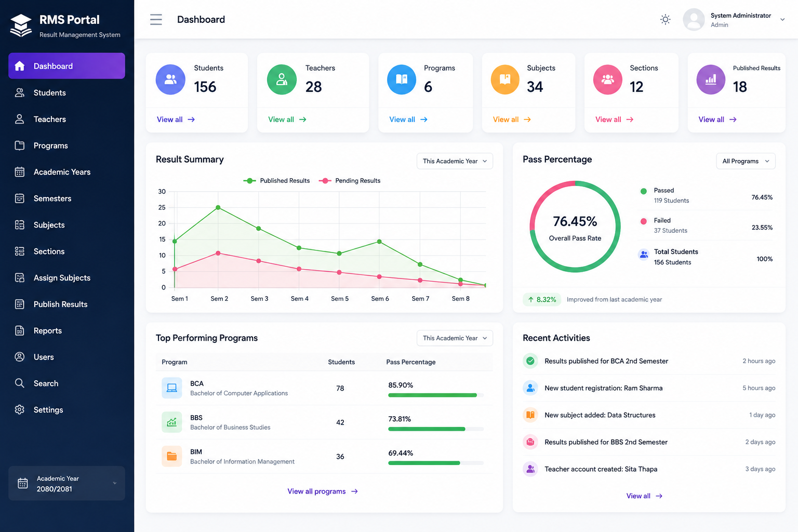The width and height of the screenshot is (798, 532).
Task: Click the BCA laptop program icon
Action: tap(172, 388)
